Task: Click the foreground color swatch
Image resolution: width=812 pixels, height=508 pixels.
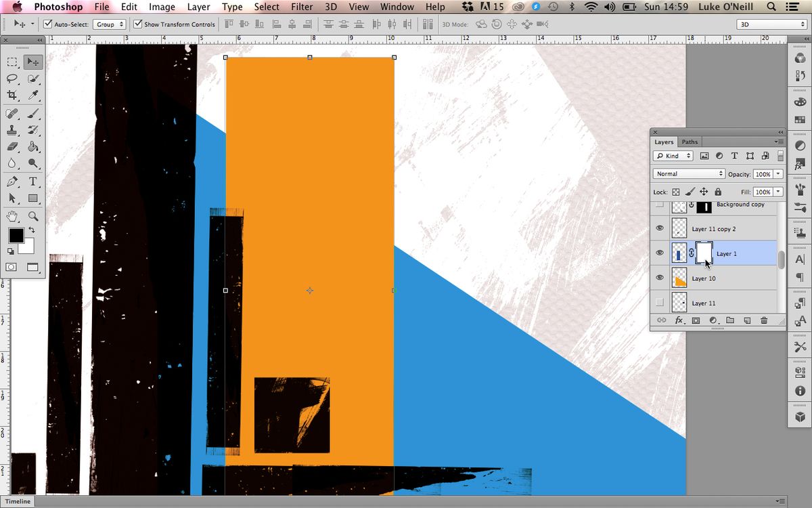Action: coord(16,236)
